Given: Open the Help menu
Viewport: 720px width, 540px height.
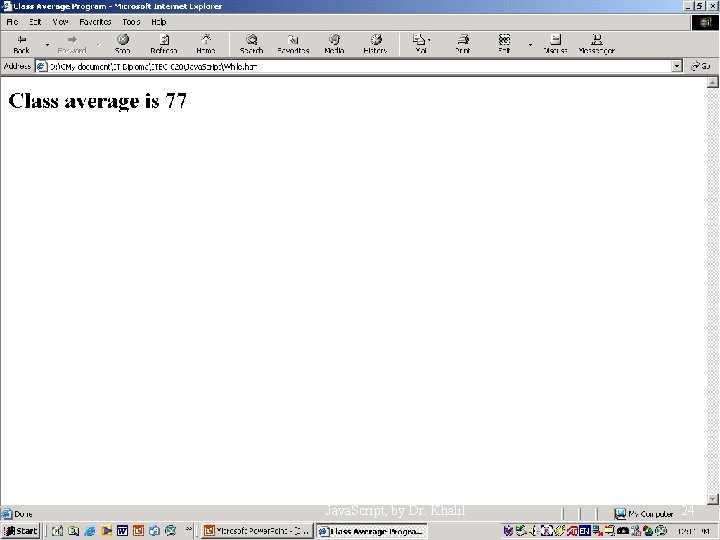Looking at the screenshot, I should click(158, 22).
